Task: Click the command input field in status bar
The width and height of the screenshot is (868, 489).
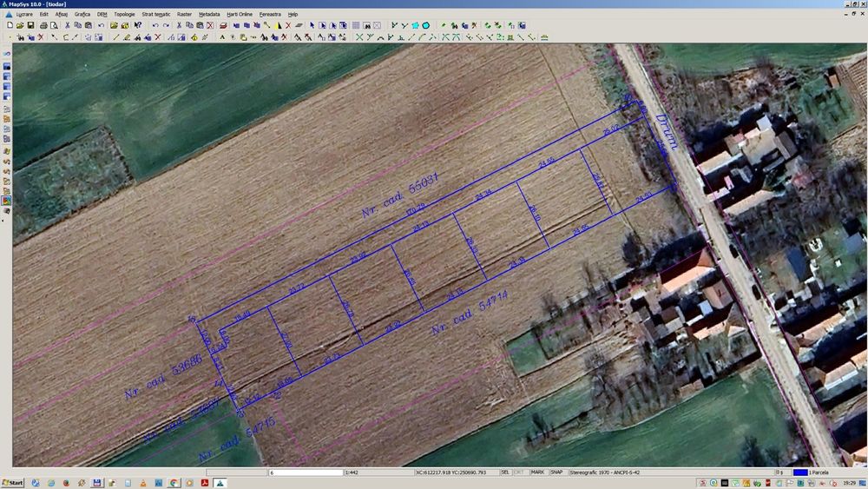Action: pos(306,472)
